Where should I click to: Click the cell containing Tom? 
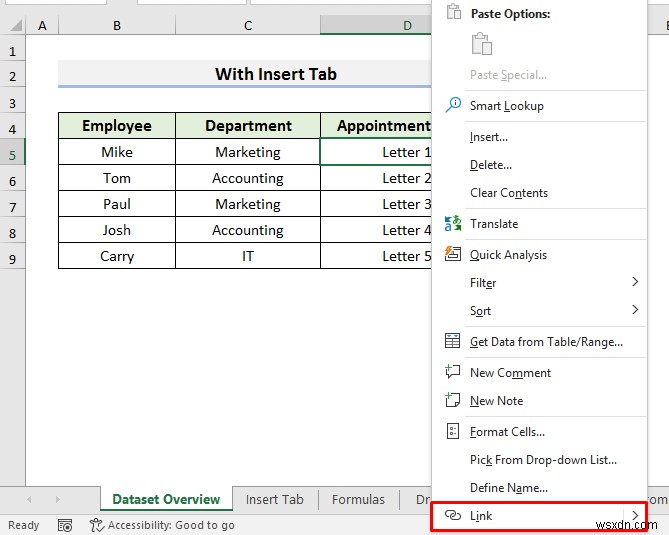(x=117, y=178)
